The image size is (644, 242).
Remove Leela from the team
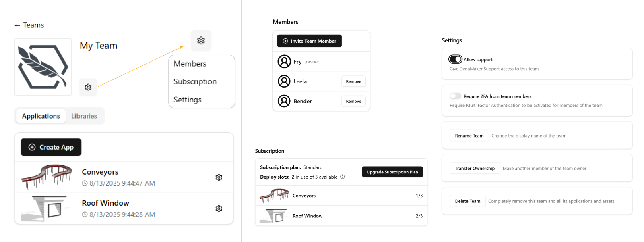point(354,81)
